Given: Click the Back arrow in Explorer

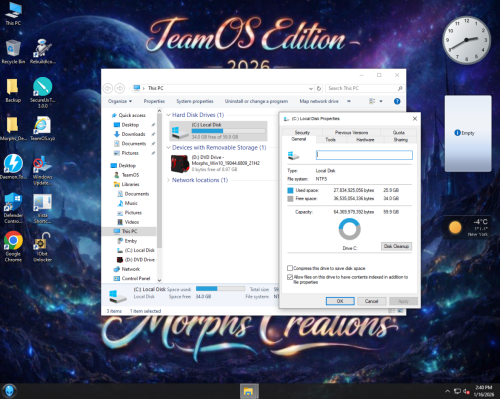Looking at the screenshot, I should coord(108,88).
